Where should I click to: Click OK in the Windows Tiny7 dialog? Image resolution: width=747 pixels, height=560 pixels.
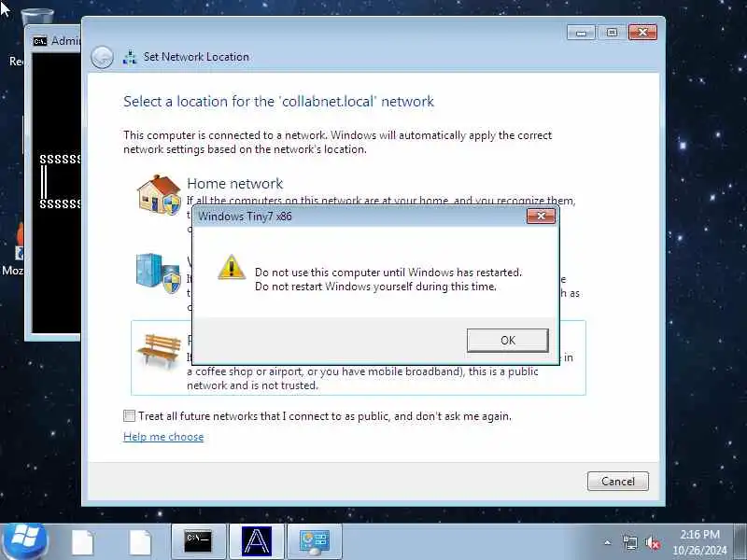point(507,340)
